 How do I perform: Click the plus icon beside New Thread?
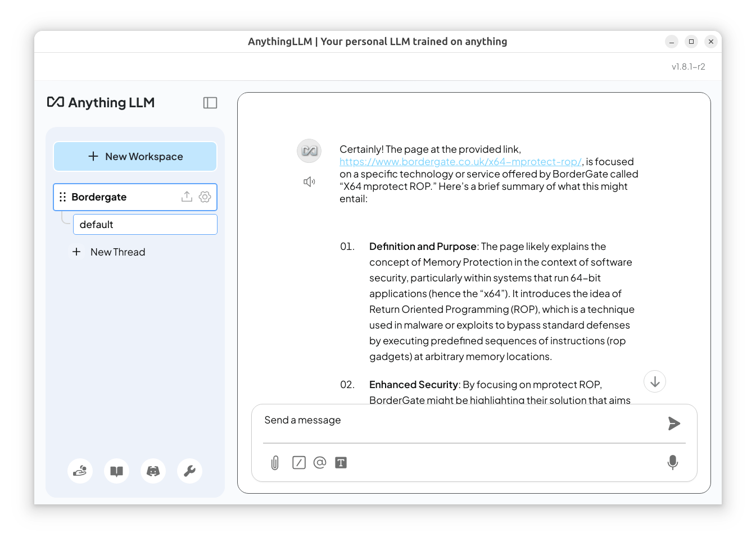[76, 252]
